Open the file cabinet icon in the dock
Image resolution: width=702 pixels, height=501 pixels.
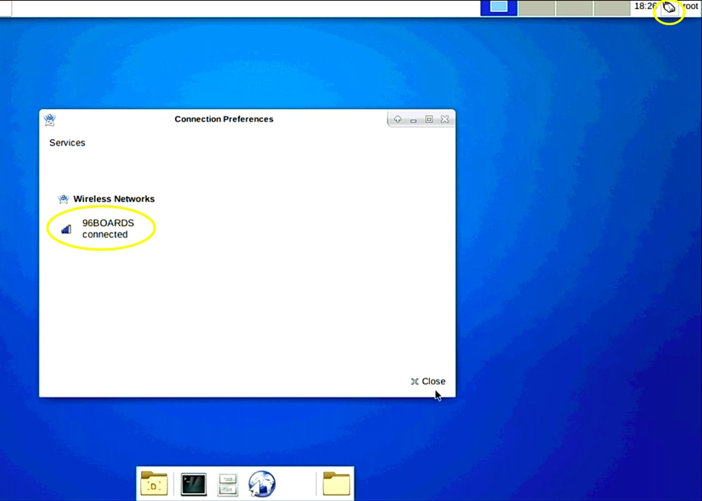pos(228,485)
